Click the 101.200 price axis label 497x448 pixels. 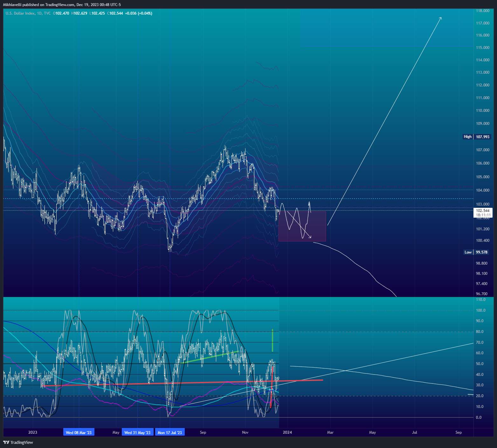(483, 229)
